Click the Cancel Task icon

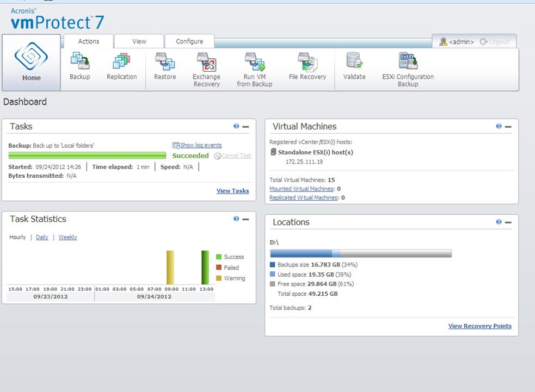[x=217, y=156]
